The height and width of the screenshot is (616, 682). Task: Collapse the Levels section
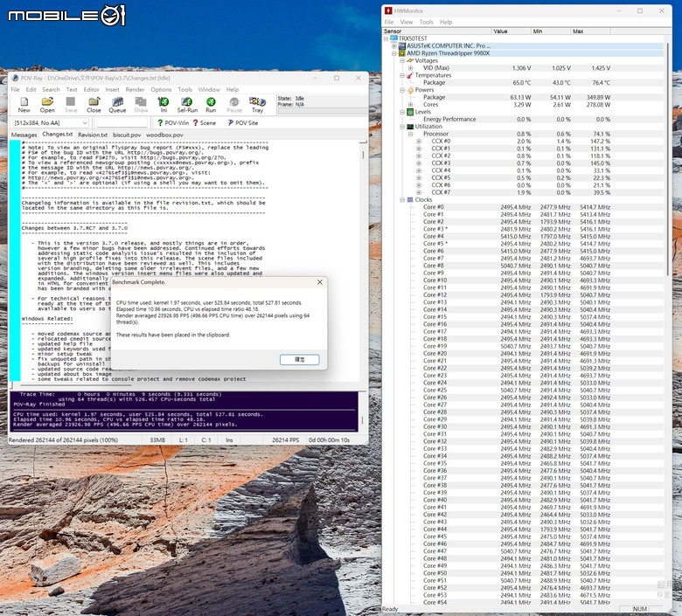[x=402, y=112]
